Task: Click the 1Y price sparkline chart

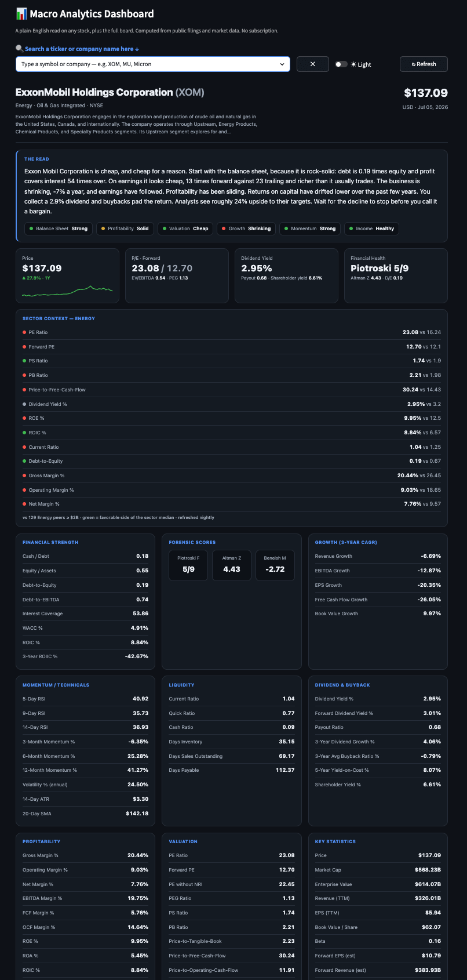Action: pyautogui.click(x=67, y=291)
